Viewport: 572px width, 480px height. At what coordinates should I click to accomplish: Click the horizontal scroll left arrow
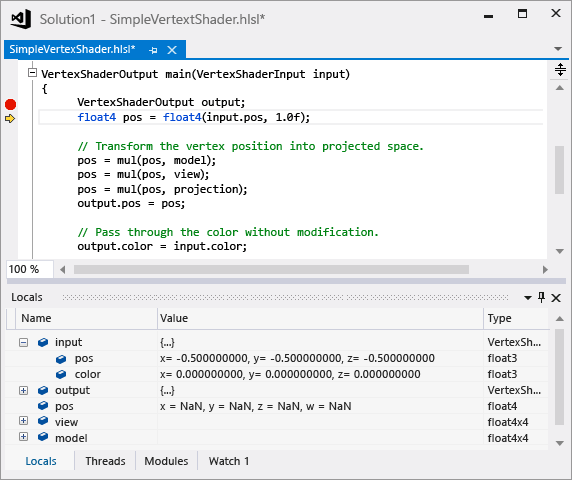pos(63,270)
